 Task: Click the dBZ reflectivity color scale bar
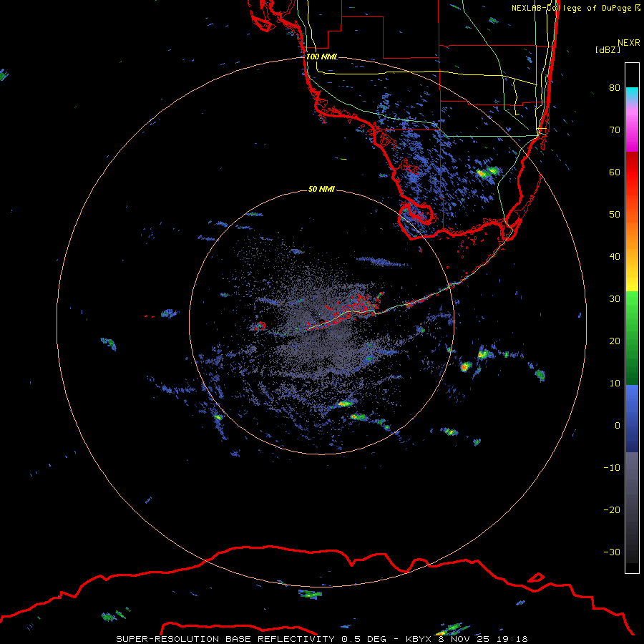(632, 318)
